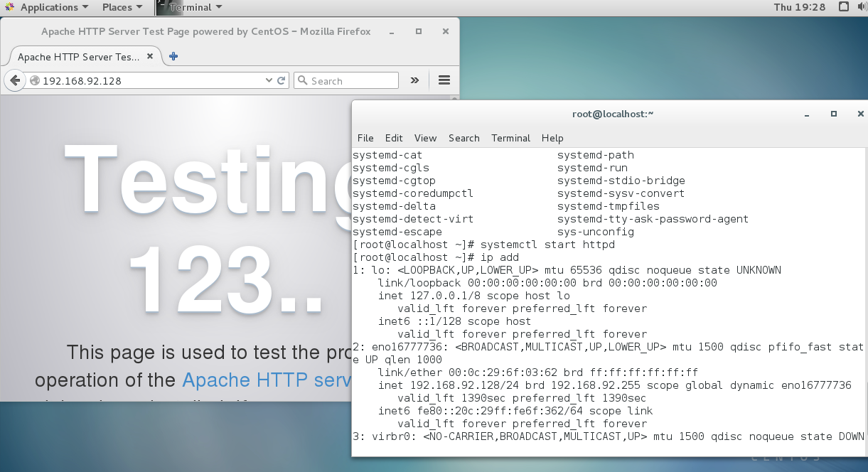This screenshot has width=868, height=472.
Task: Open the terminal File menu
Action: click(365, 138)
